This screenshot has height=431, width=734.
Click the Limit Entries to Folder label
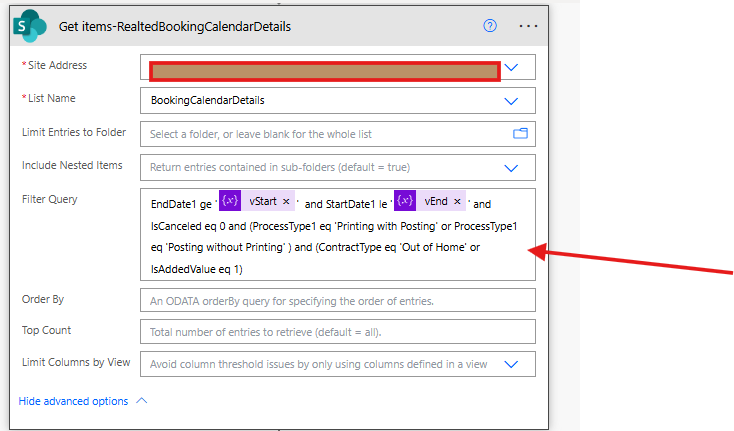[x=74, y=132]
